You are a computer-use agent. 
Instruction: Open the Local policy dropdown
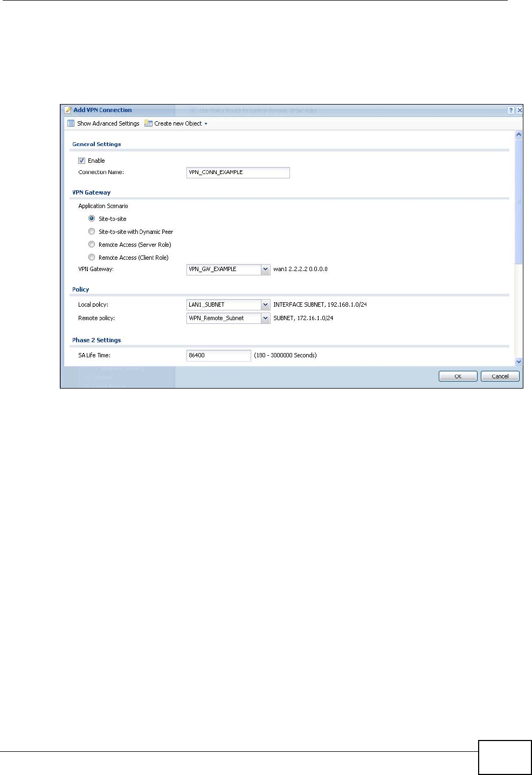click(x=265, y=305)
